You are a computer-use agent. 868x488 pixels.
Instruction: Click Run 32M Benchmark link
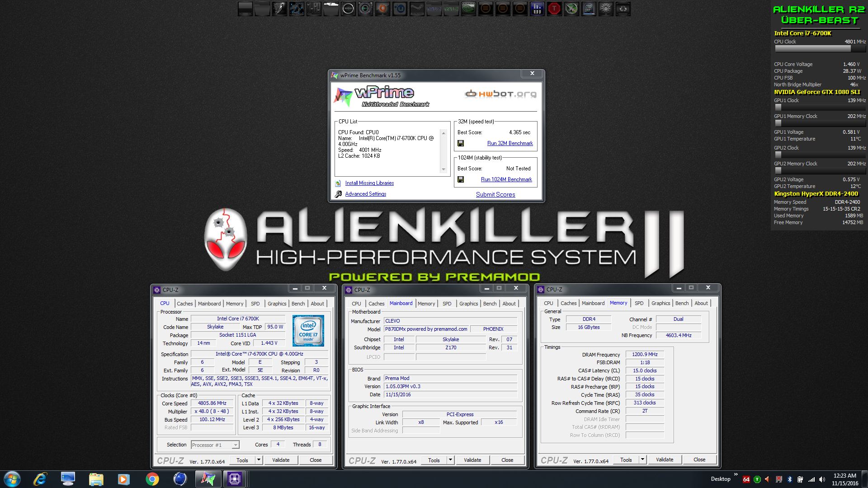point(510,143)
